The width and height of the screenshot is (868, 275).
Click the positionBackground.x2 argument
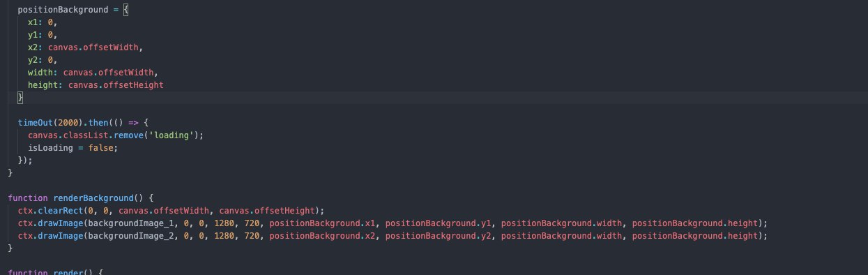pyautogui.click(x=322, y=235)
